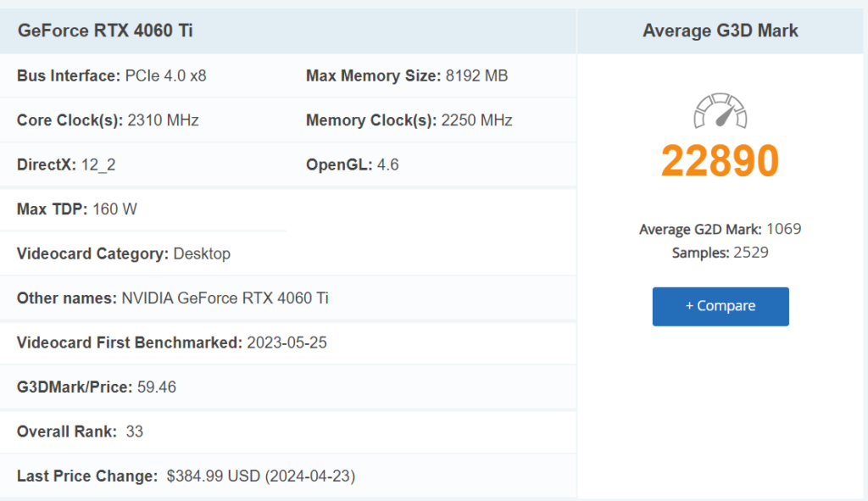
Task: Click the DirectX 12_2 entry
Action: [98, 164]
